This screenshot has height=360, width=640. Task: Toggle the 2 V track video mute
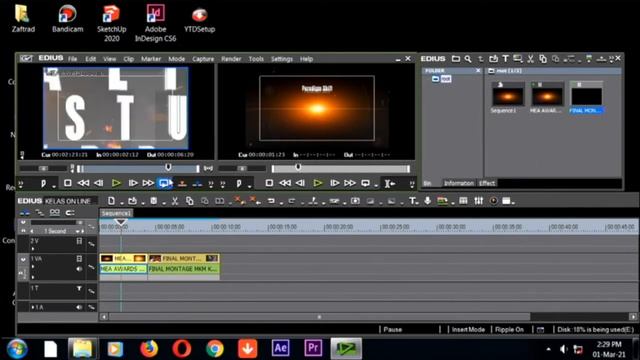point(79,241)
